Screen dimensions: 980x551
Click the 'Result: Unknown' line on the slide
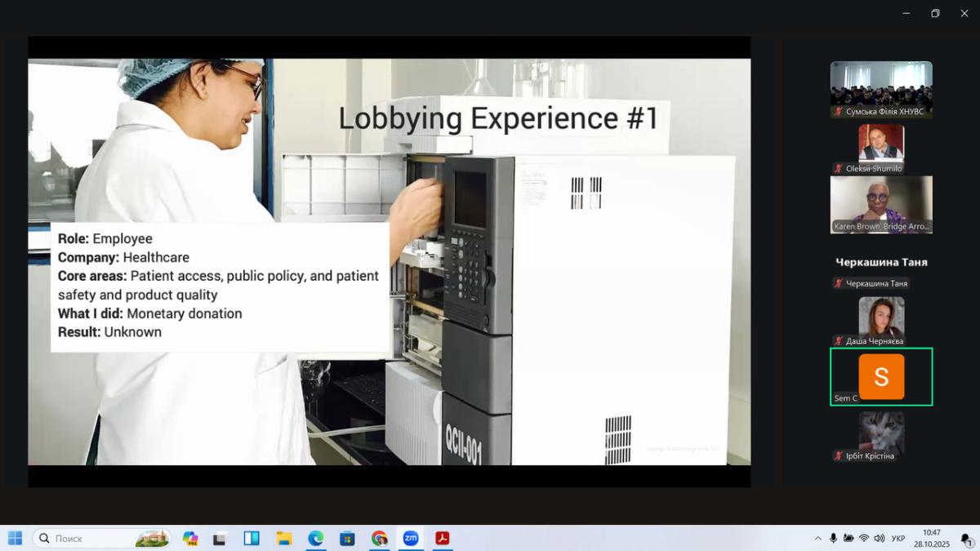(109, 332)
